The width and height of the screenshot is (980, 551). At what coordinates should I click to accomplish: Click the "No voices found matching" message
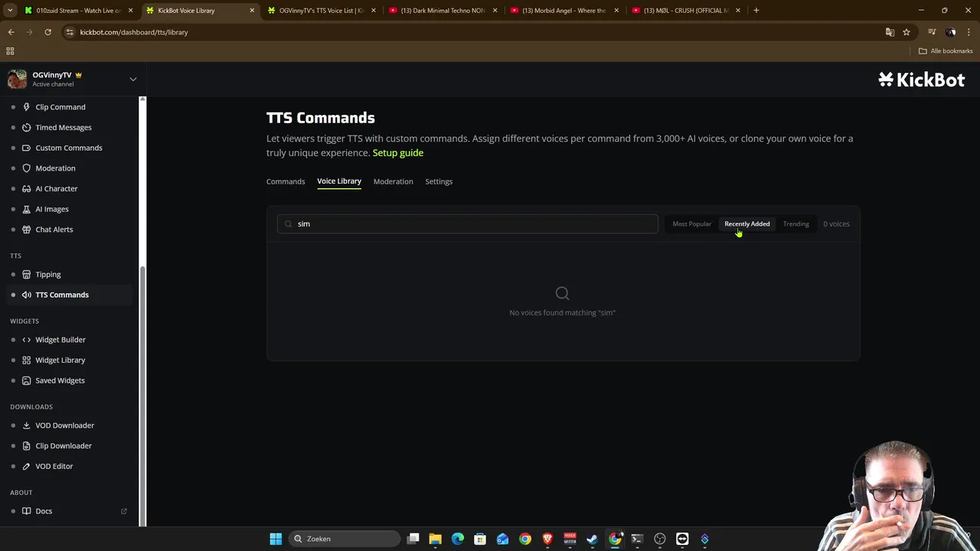563,312
